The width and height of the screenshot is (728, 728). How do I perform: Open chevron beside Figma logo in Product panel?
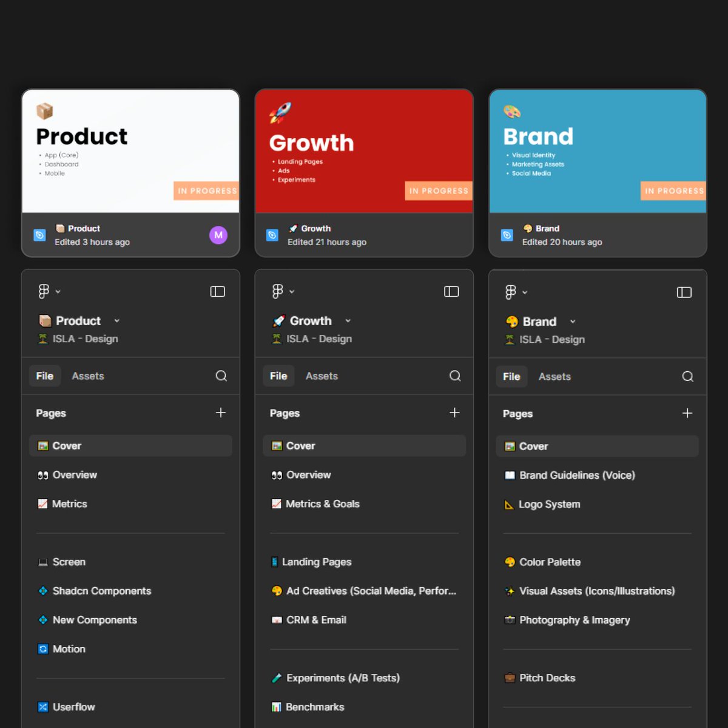coord(58,292)
